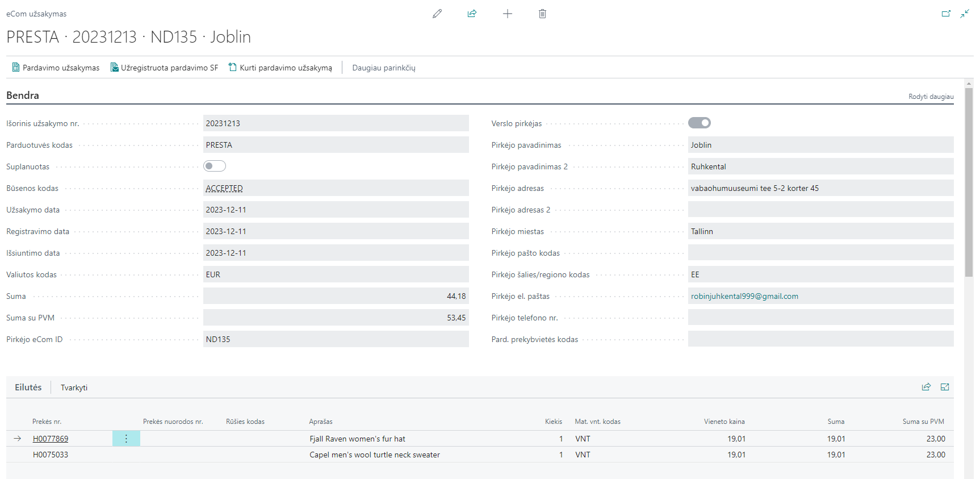
Task: Click empty Pirkėjo pašto kodas field
Action: click(x=821, y=253)
